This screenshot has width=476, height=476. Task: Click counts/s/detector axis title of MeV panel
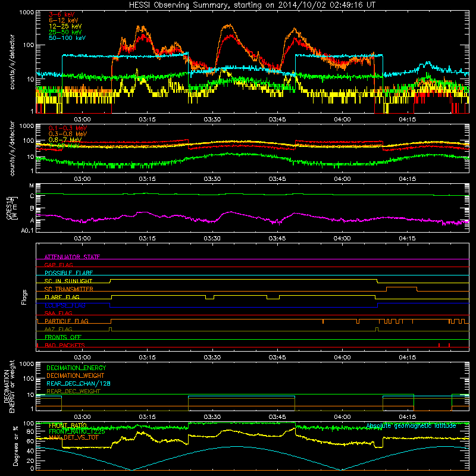pyautogui.click(x=12, y=148)
